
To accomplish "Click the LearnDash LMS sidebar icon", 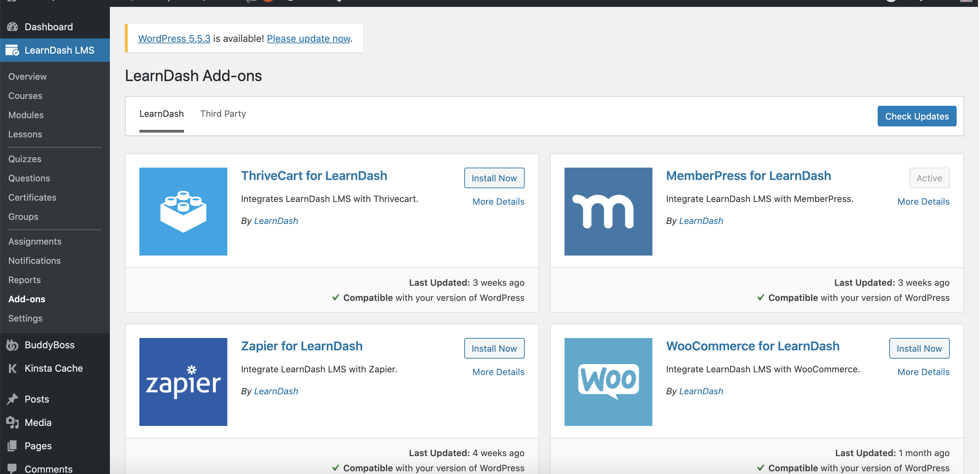I will click(x=12, y=50).
